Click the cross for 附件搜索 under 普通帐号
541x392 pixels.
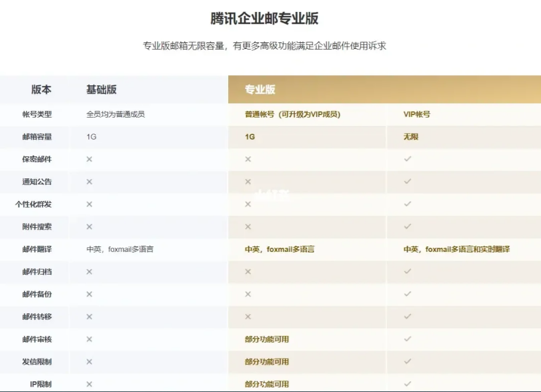click(247, 226)
